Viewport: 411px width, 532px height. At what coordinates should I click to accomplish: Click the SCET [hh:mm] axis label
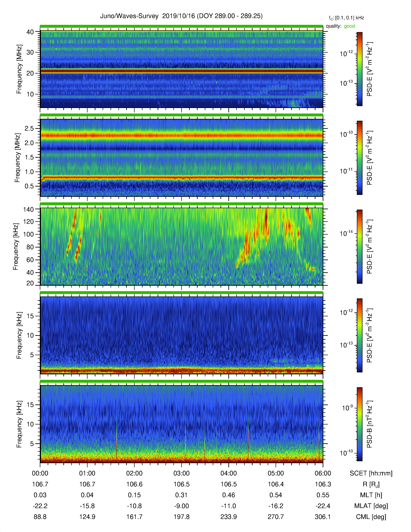pyautogui.click(x=371, y=473)
